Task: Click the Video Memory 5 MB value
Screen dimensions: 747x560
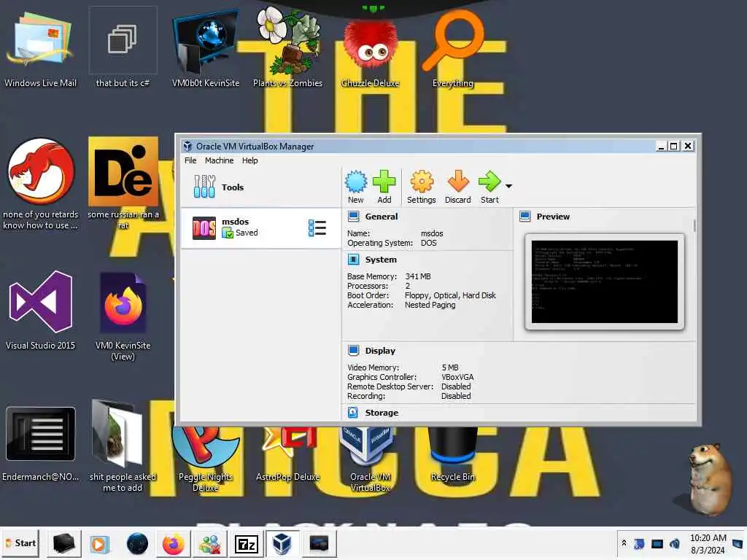Action: pos(450,367)
